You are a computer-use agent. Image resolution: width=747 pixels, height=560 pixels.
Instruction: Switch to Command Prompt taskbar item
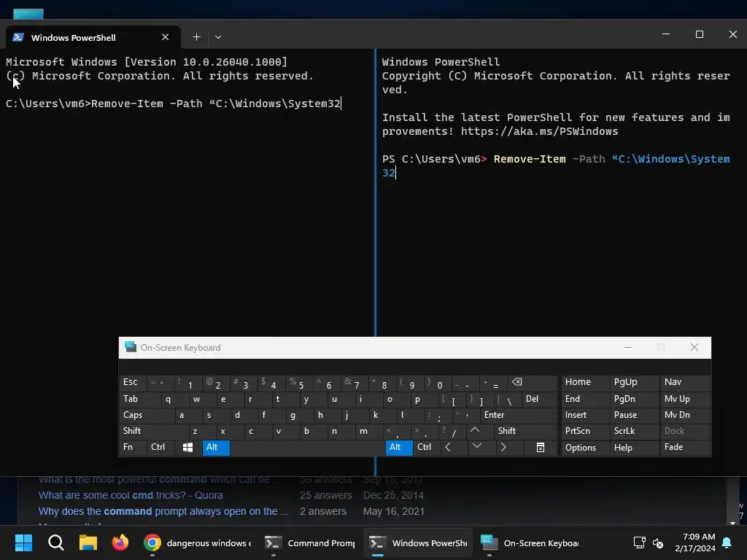pos(309,542)
